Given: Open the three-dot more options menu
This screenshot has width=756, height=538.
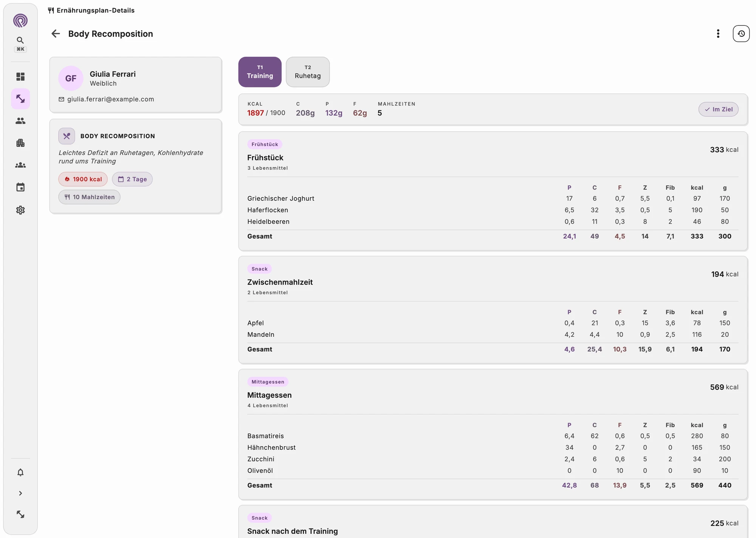Looking at the screenshot, I should coord(718,34).
